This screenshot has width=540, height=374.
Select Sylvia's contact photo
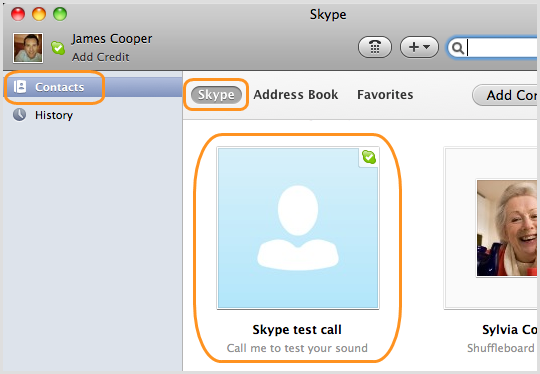507,228
